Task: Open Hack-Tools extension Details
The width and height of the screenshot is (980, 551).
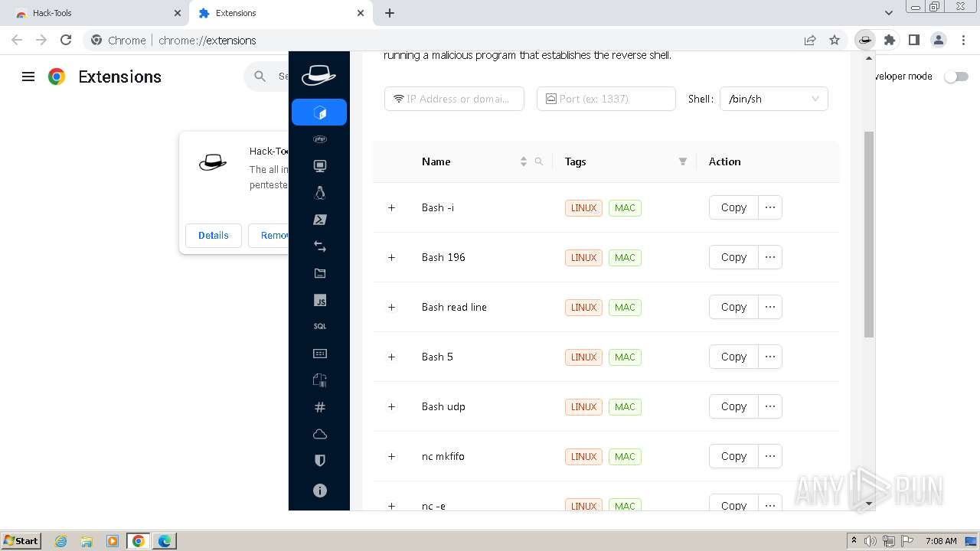Action: coord(213,235)
